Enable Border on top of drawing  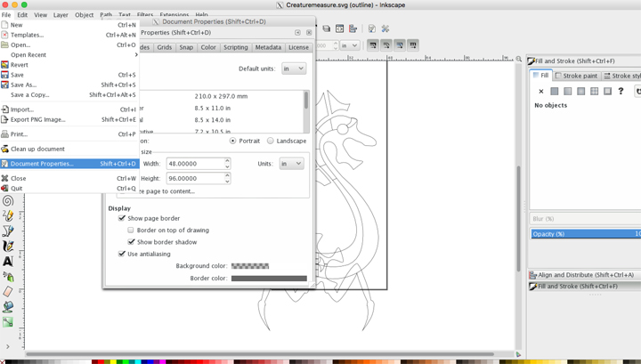[x=131, y=230]
